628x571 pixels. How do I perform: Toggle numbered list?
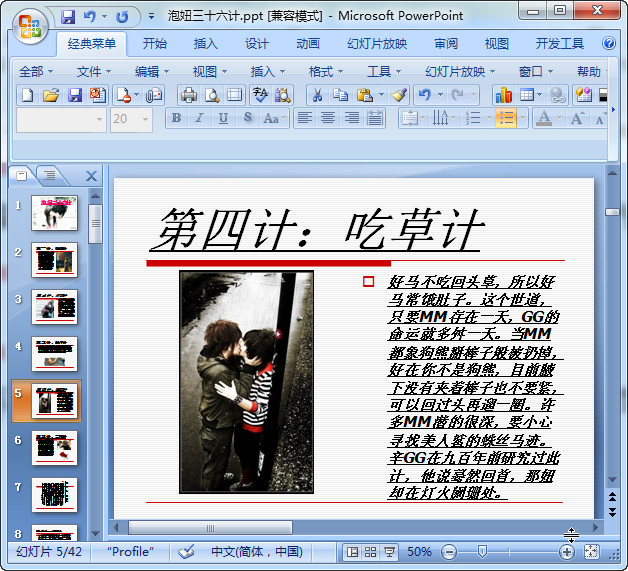pos(473,118)
